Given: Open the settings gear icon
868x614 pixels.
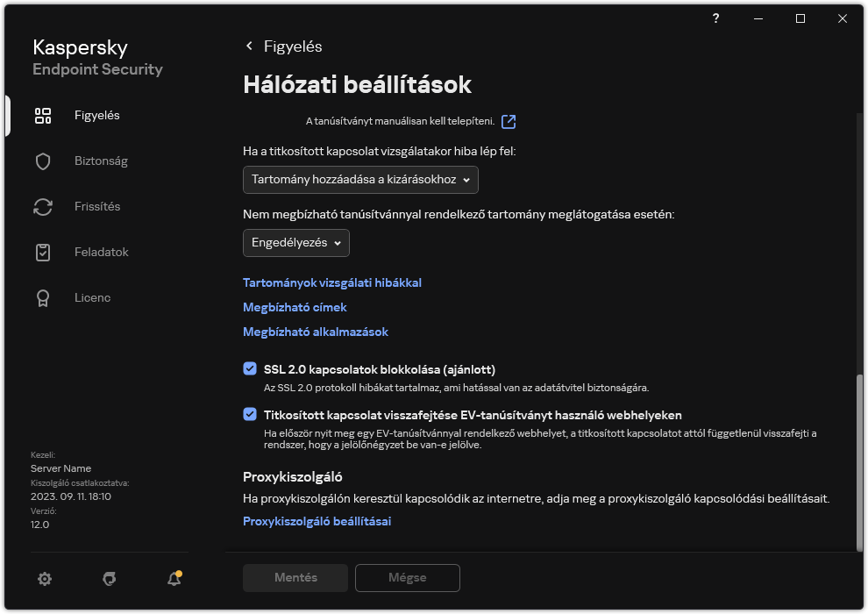Looking at the screenshot, I should [45, 579].
